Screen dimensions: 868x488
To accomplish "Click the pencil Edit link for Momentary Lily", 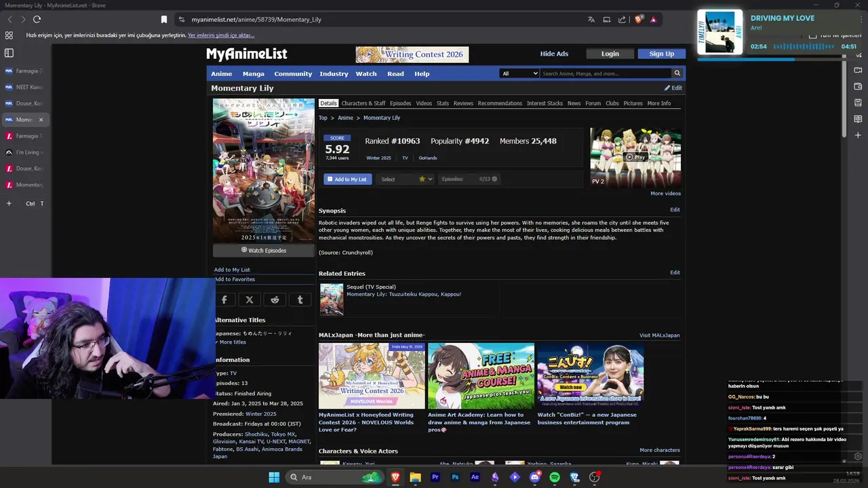I will click(673, 88).
